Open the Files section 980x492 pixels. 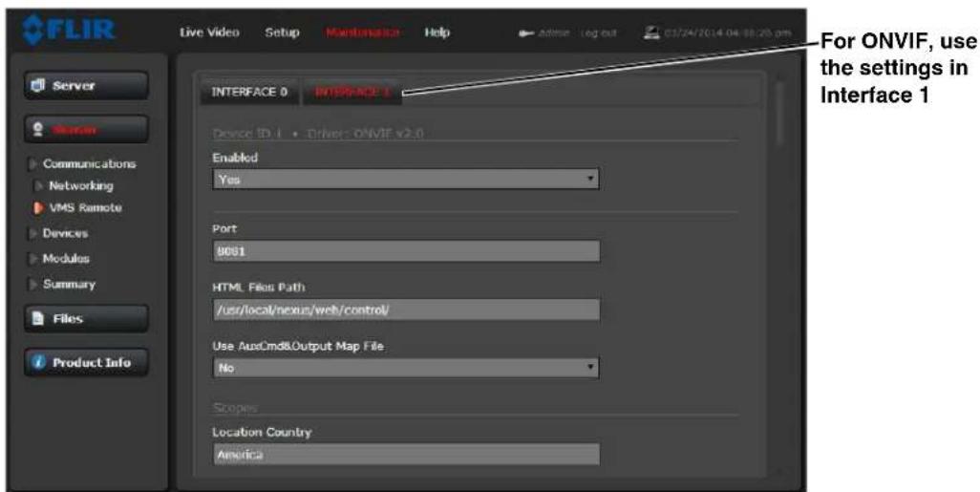pos(86,319)
